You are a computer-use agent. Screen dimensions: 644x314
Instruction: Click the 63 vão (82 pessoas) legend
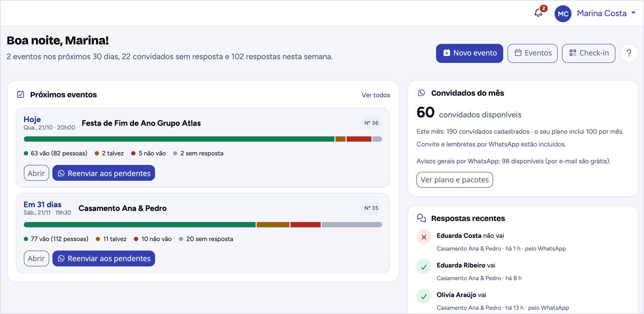click(56, 153)
